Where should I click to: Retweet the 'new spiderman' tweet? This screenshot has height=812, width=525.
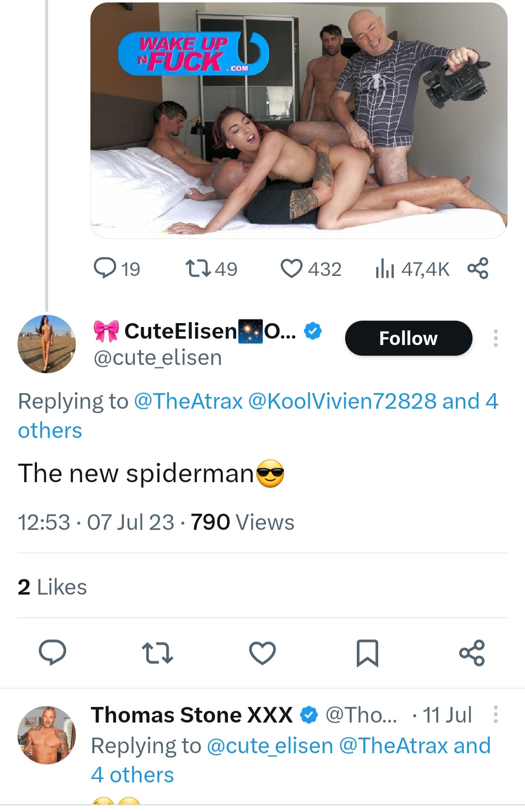[x=157, y=652]
